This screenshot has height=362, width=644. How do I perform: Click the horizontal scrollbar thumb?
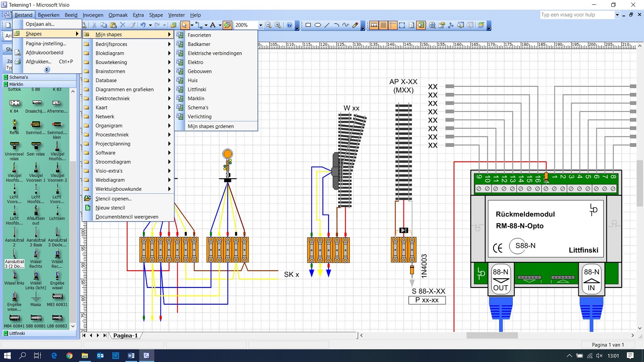492,335
